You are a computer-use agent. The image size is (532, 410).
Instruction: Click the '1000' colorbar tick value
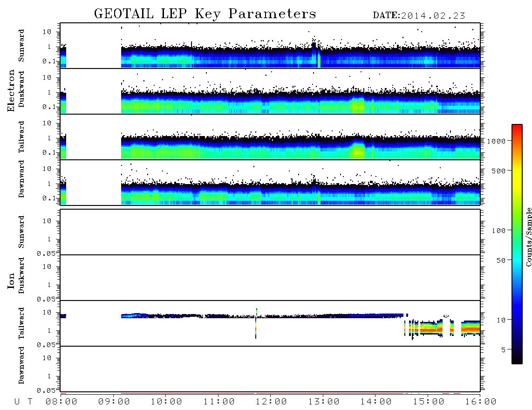click(x=496, y=141)
